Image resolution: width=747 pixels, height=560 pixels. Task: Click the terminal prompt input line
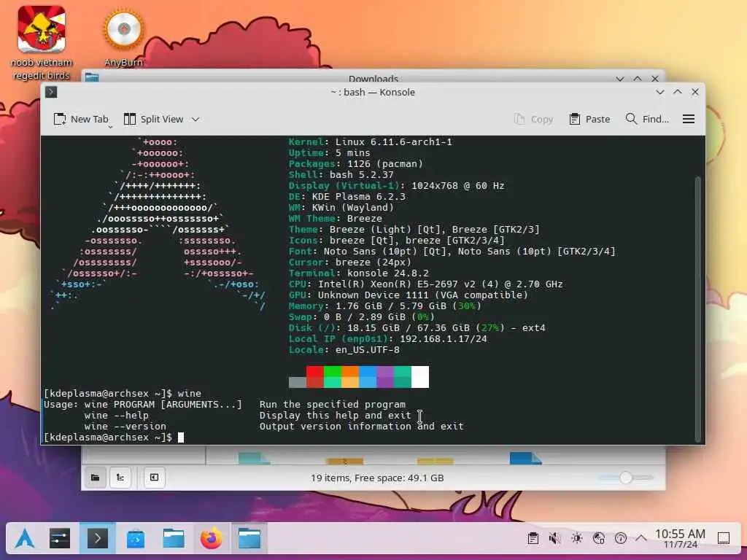[368, 437]
